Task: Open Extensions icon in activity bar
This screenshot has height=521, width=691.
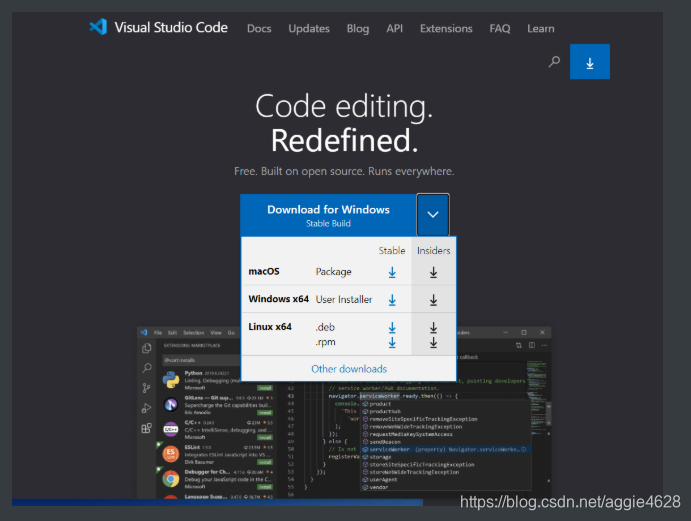Action: click(147, 428)
